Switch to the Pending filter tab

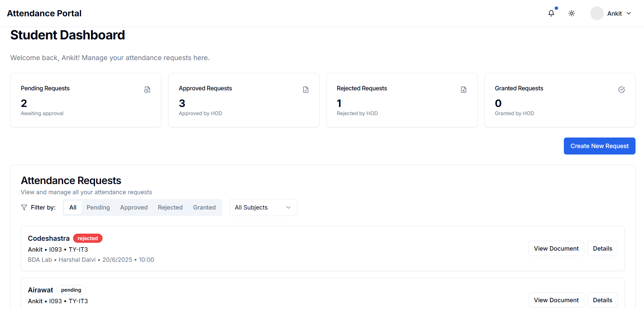click(x=98, y=207)
